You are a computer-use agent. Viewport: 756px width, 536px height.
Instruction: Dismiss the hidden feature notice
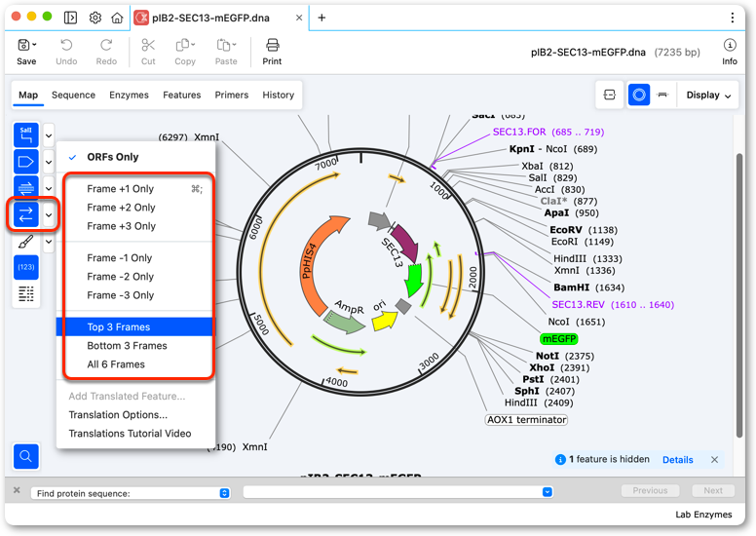click(x=714, y=460)
